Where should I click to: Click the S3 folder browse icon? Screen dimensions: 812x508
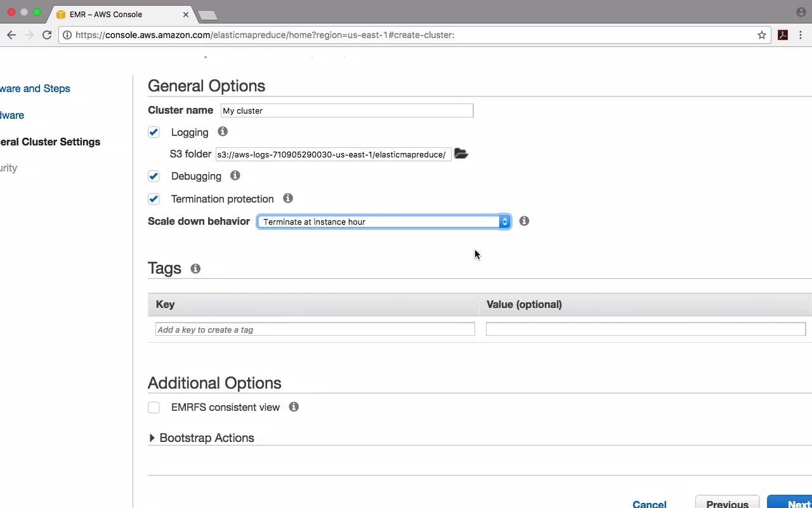[x=461, y=154]
